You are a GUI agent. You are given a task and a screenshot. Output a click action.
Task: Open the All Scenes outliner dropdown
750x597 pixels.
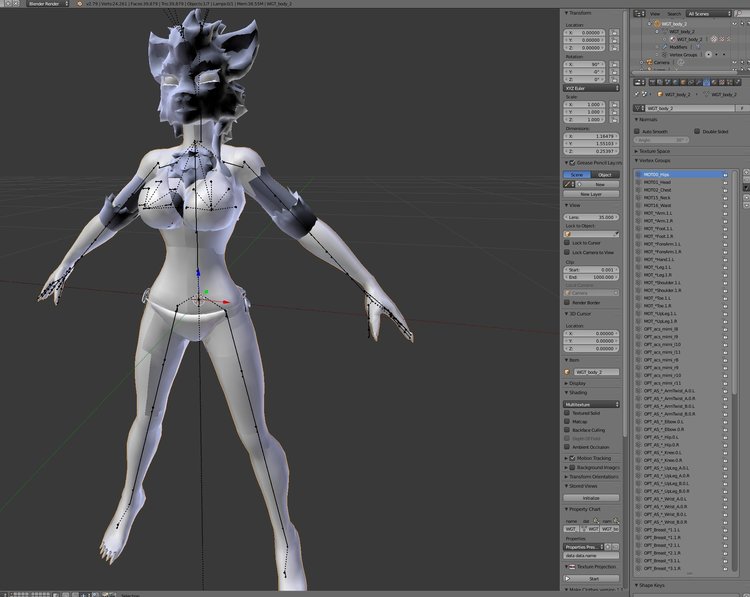coord(709,13)
